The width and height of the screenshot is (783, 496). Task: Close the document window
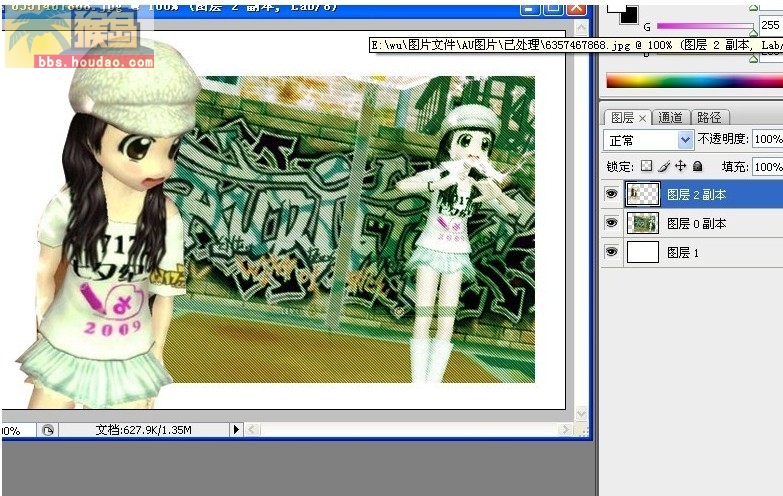(x=577, y=9)
